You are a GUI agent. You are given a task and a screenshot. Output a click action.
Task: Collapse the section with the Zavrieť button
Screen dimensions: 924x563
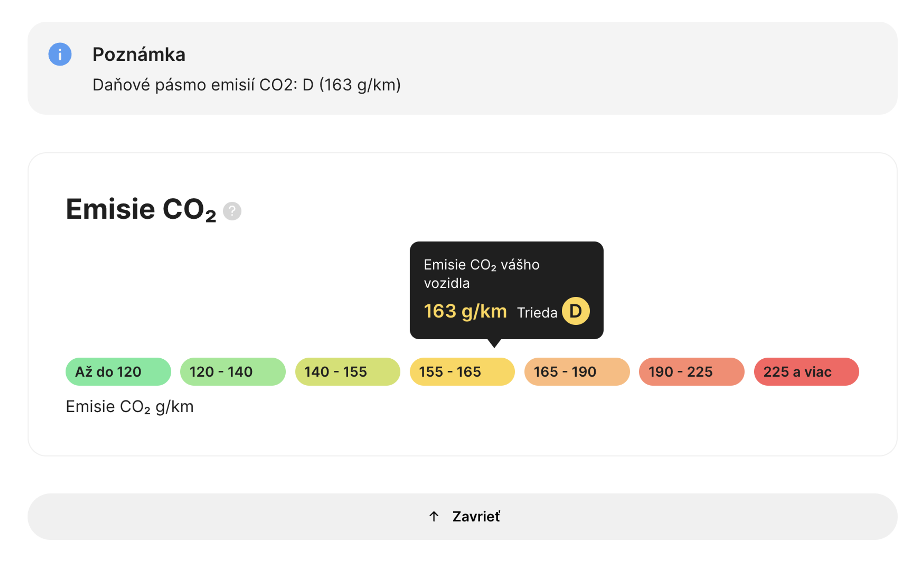(462, 517)
